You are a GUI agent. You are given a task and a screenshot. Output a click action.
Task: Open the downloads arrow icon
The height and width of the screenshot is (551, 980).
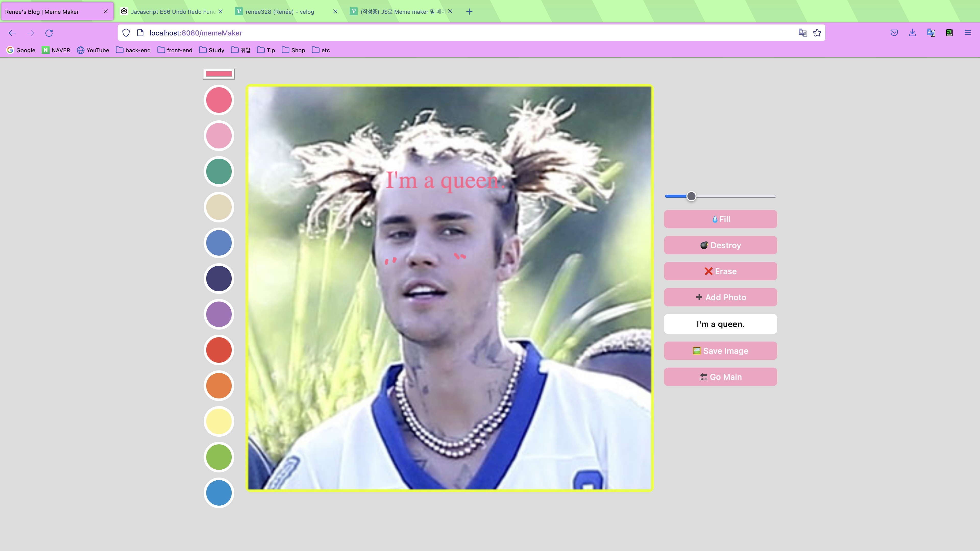pos(912,33)
